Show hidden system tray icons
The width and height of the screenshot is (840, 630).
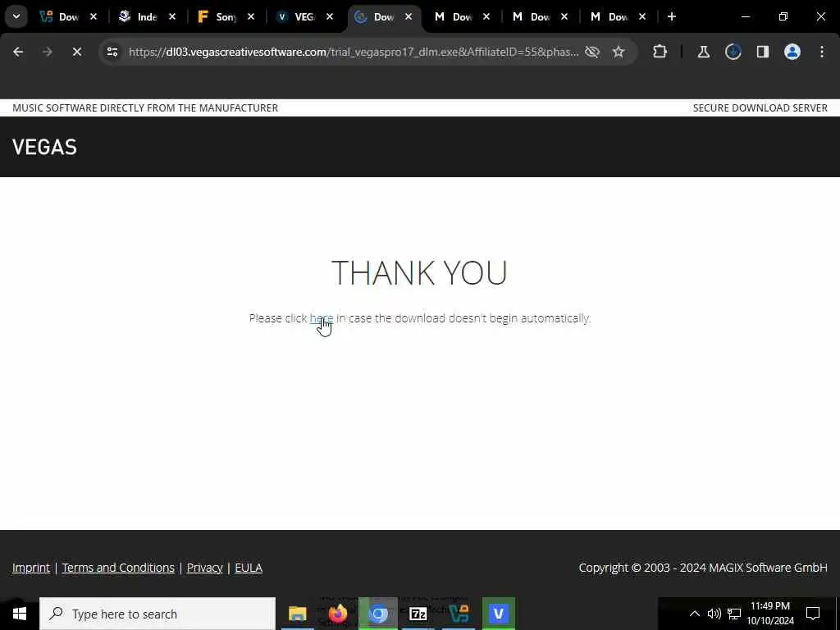[694, 614]
